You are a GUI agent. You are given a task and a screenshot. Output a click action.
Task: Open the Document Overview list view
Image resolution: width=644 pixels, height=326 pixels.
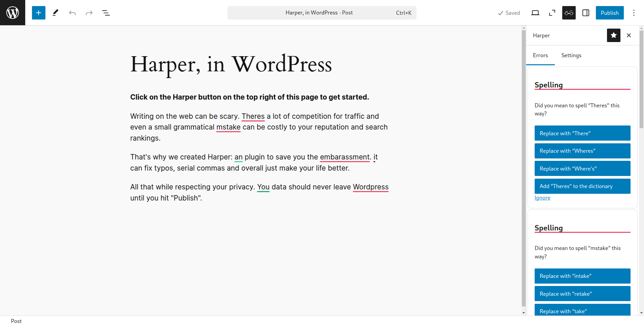click(106, 13)
